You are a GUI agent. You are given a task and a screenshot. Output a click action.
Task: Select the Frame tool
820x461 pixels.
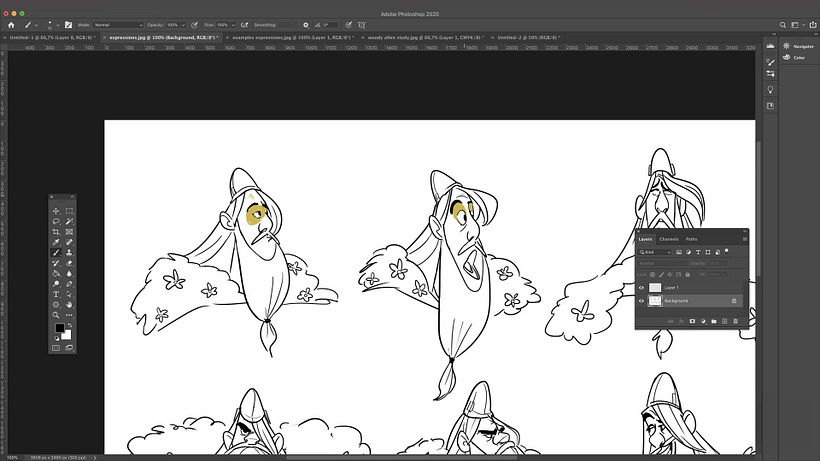click(69, 232)
